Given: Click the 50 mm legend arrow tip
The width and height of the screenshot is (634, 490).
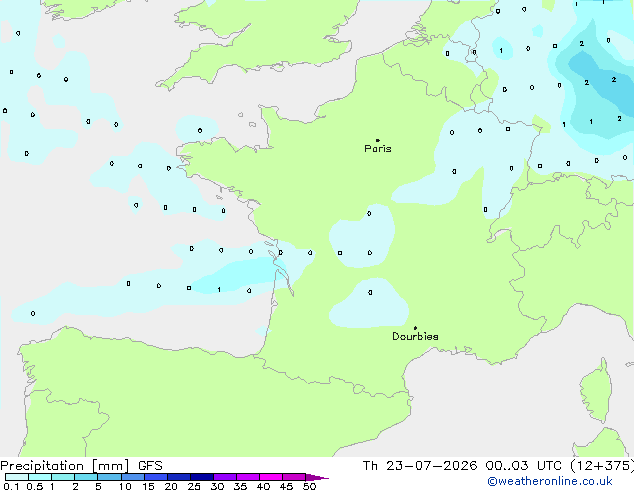Looking at the screenshot, I should [x=317, y=477].
